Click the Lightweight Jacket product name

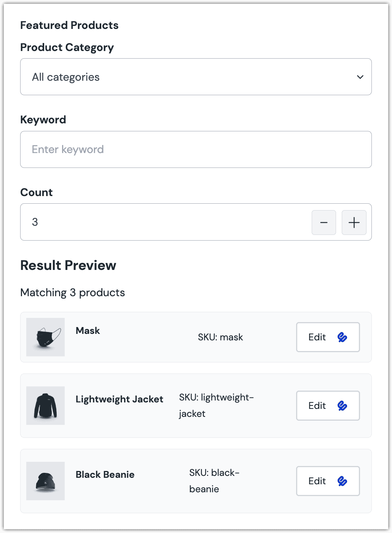(120, 399)
